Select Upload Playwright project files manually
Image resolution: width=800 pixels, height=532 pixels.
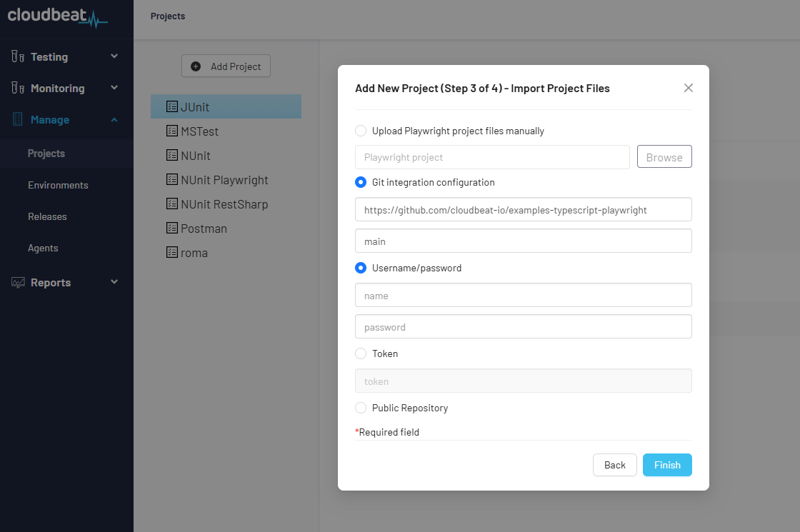tap(361, 131)
